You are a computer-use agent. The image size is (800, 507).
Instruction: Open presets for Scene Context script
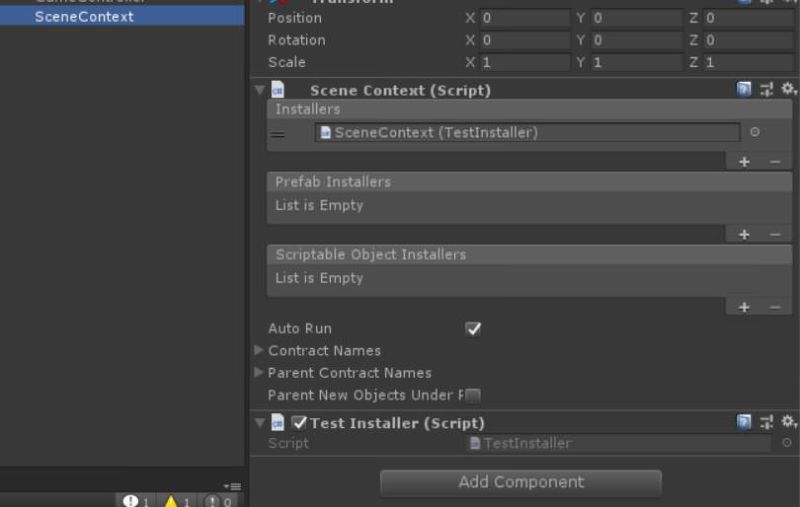click(766, 90)
